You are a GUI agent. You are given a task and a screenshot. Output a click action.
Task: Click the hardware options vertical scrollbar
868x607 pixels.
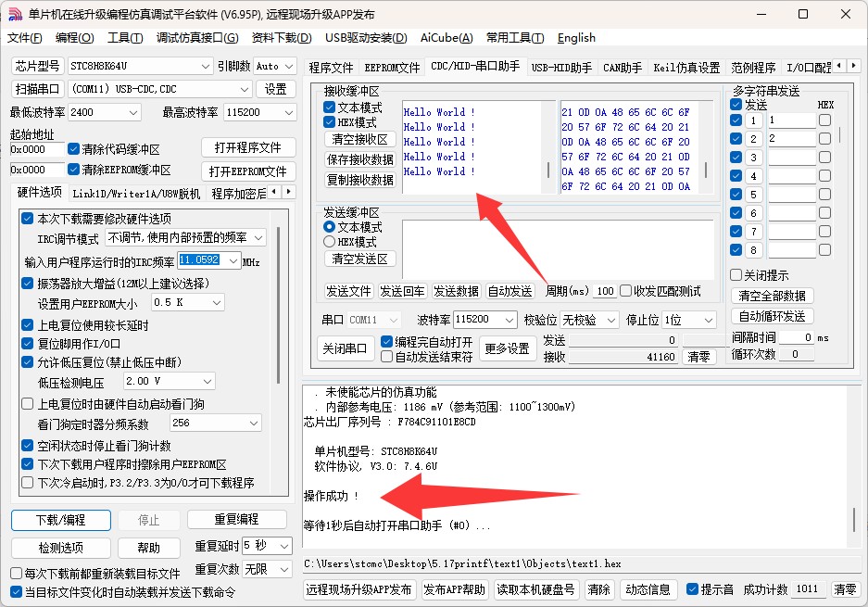pos(279,305)
